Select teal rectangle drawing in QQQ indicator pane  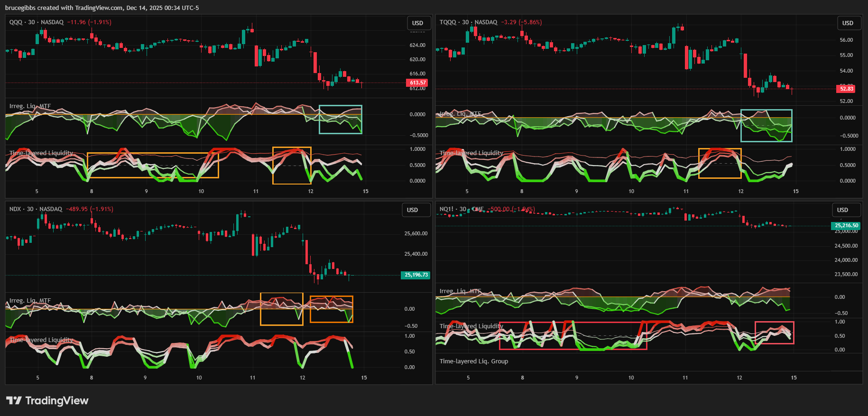[340, 106]
